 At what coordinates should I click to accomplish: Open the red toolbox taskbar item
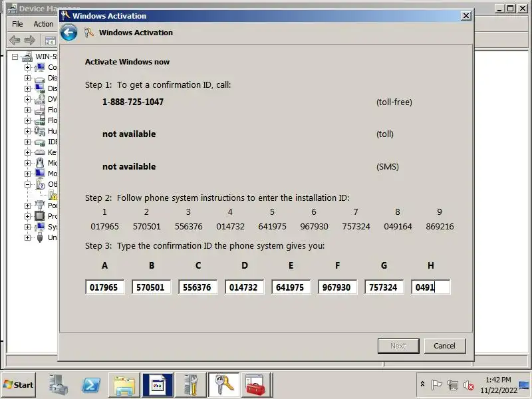coord(257,385)
